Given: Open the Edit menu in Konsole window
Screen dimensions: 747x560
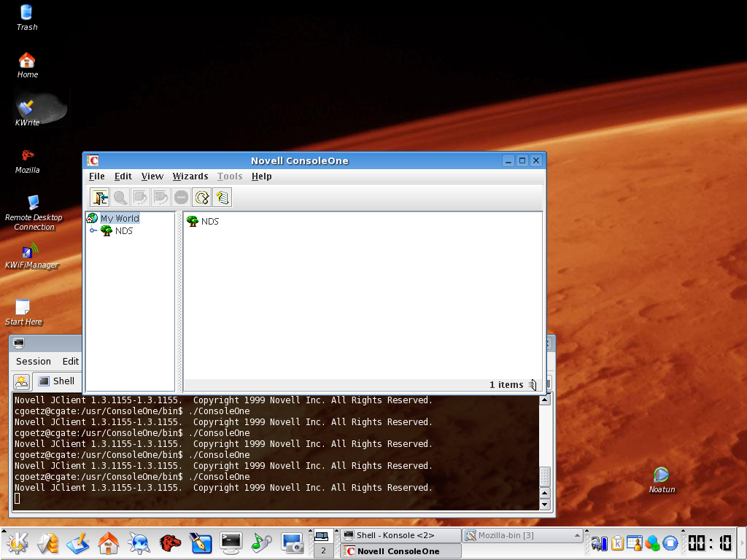Looking at the screenshot, I should (x=71, y=362).
